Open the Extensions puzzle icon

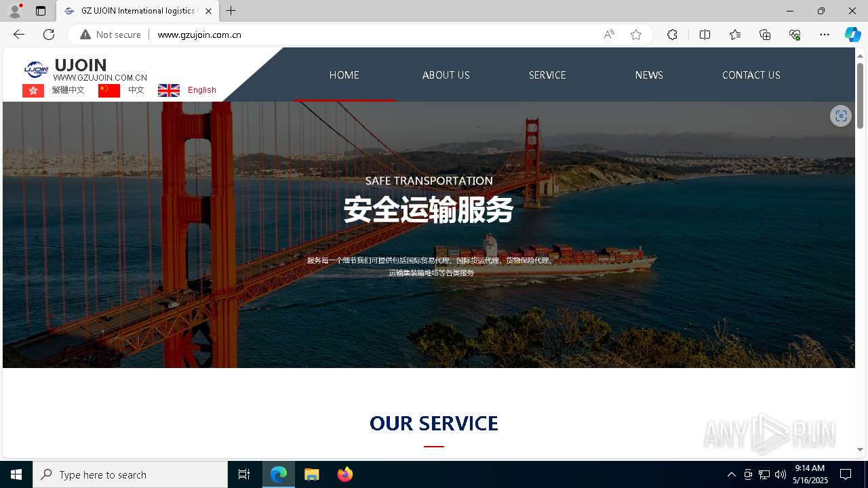[x=672, y=35]
